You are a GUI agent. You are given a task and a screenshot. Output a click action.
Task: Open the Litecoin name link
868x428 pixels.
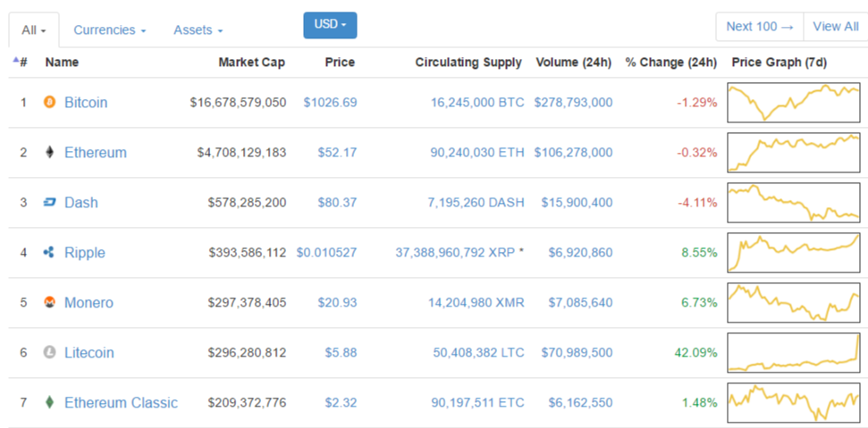[x=89, y=353]
